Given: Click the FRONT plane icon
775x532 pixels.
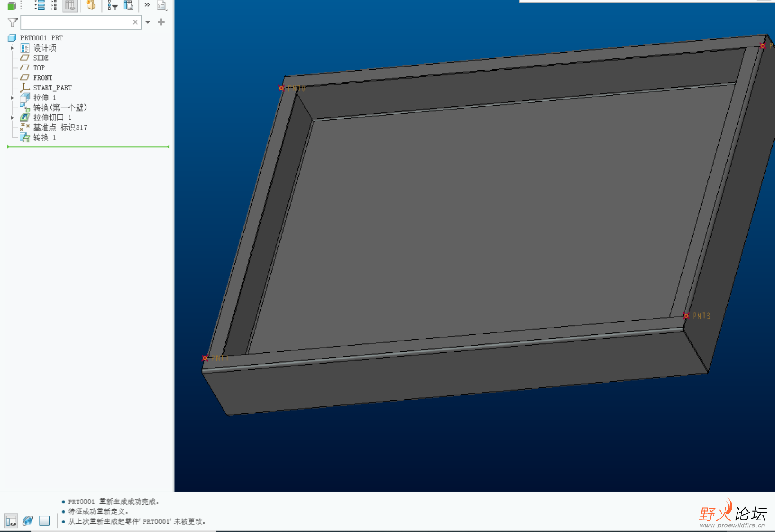Looking at the screenshot, I should click(25, 77).
